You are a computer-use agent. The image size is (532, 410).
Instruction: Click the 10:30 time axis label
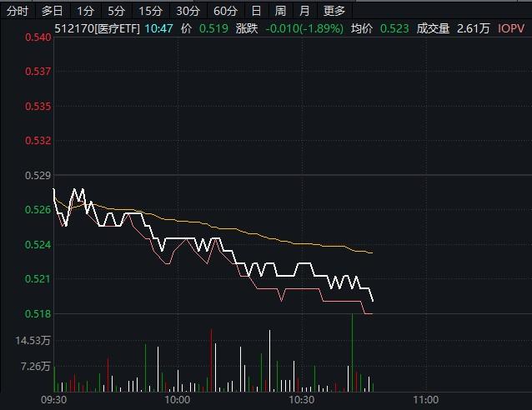[x=302, y=400]
